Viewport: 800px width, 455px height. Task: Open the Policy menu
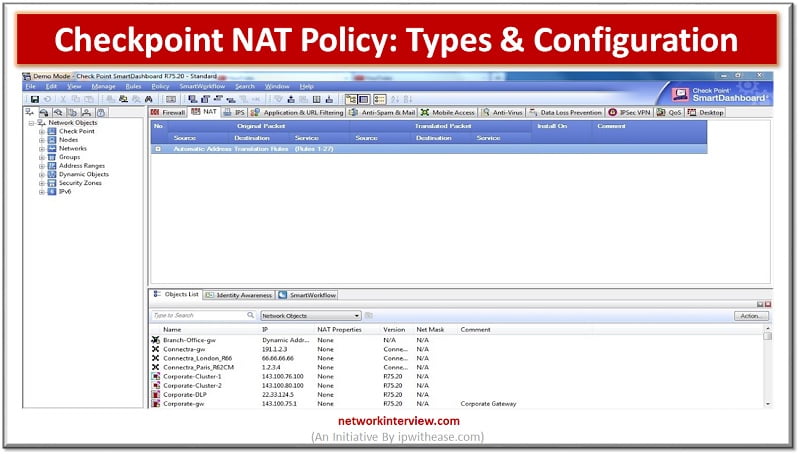point(160,86)
